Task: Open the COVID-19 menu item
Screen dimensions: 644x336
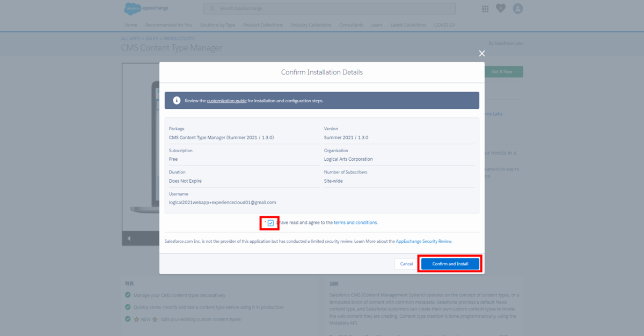Action: [444, 25]
